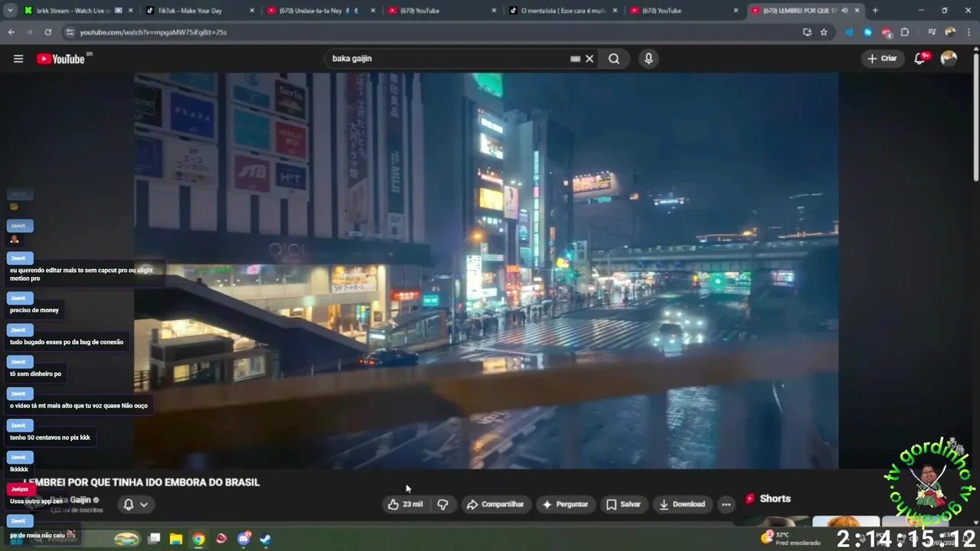Save the video with Salvar
Viewport: 980px width, 551px height.
623,504
